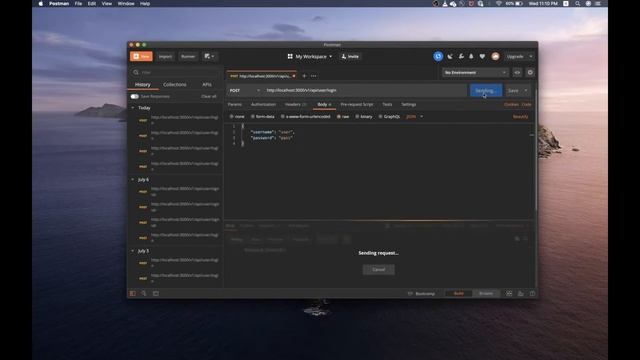Viewport: 640px width, 360px height.
Task: Click into the request URL field
Action: [365, 91]
